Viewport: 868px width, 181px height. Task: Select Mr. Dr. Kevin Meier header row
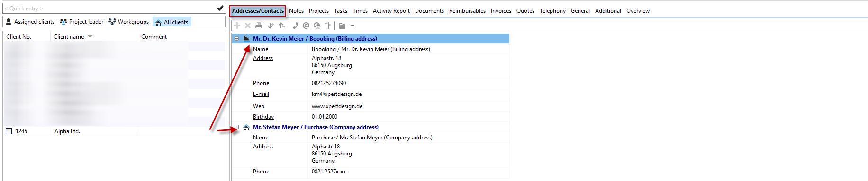371,38
